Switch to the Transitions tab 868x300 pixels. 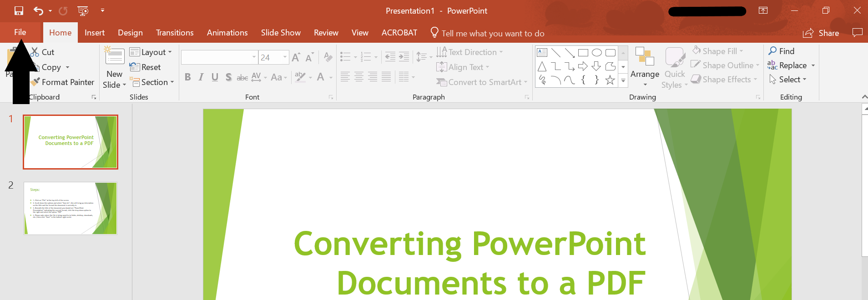point(175,33)
